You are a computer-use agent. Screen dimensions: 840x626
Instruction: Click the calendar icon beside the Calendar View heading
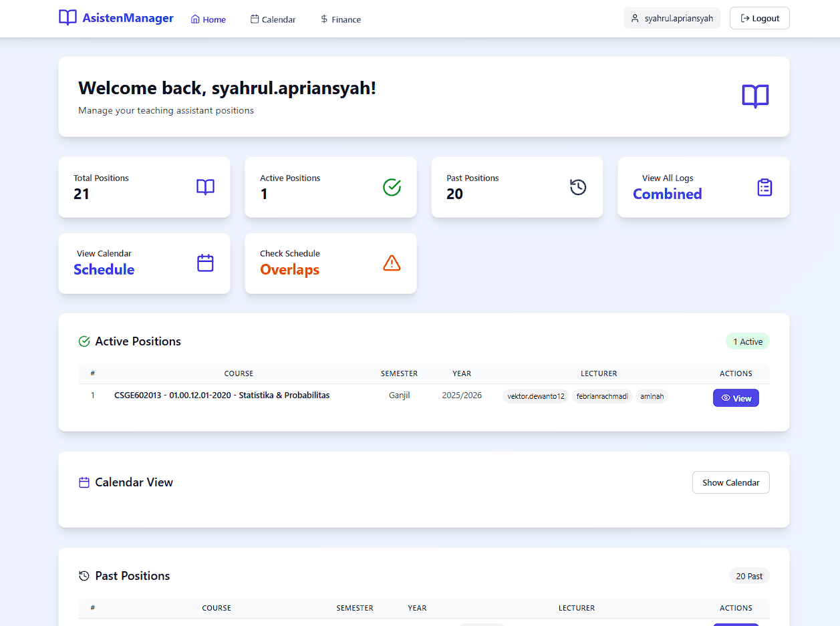tap(84, 482)
